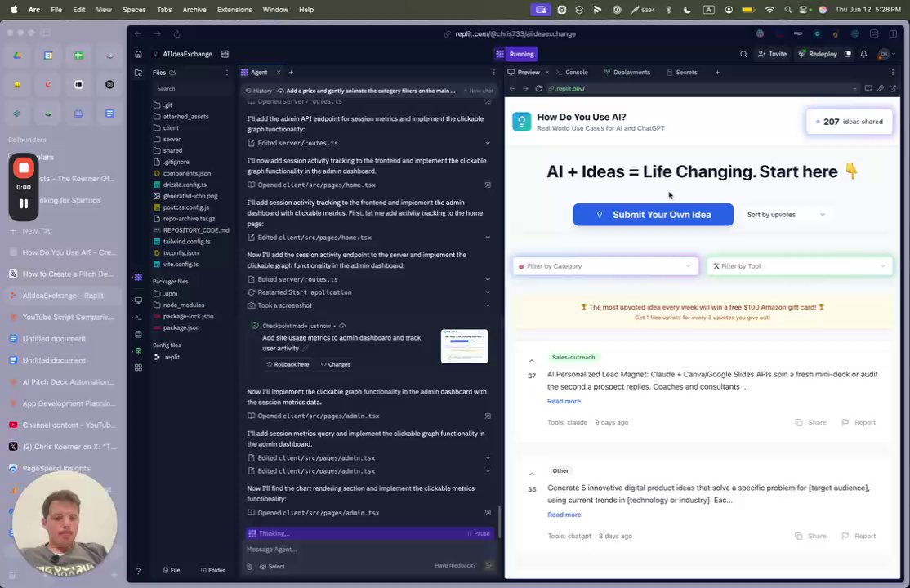Open the Archive menu in the menu bar
The height and width of the screenshot is (588, 910).
point(194,10)
